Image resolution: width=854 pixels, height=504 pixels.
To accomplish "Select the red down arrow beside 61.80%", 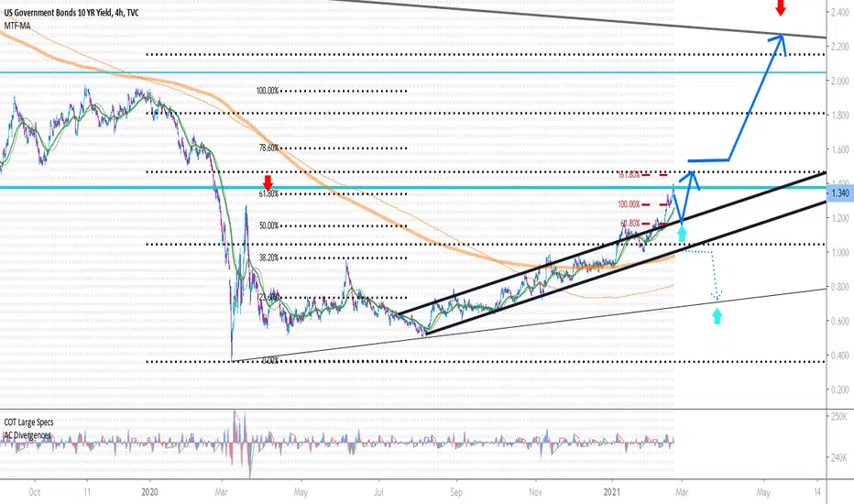I will tap(268, 183).
